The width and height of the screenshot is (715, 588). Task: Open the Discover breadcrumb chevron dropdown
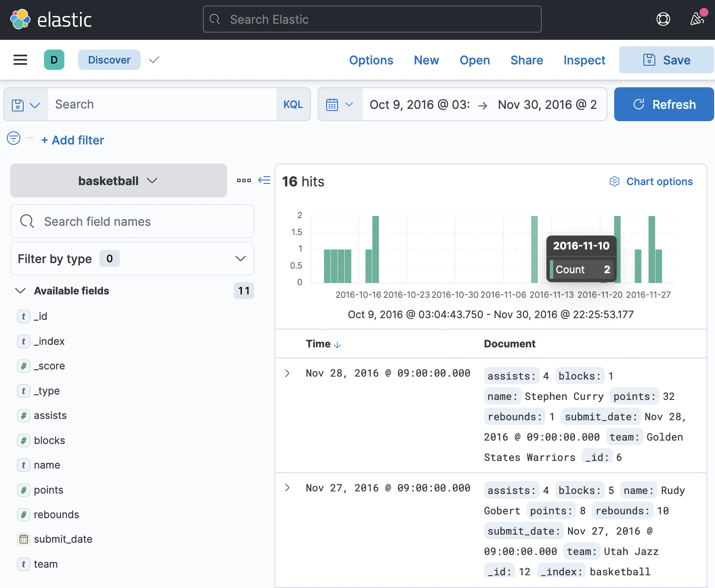[154, 60]
